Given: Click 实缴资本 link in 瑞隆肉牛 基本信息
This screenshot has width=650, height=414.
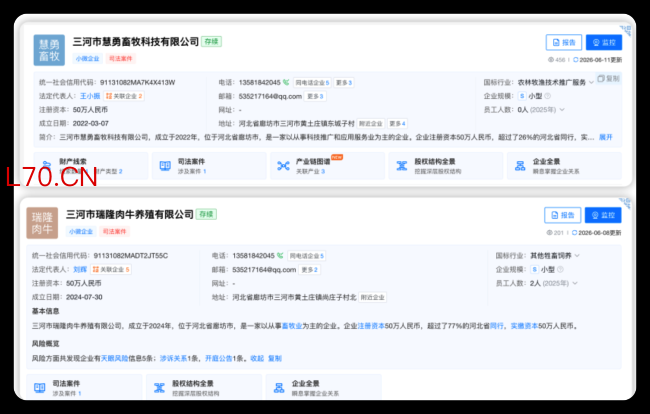Looking at the screenshot, I should (x=524, y=326).
